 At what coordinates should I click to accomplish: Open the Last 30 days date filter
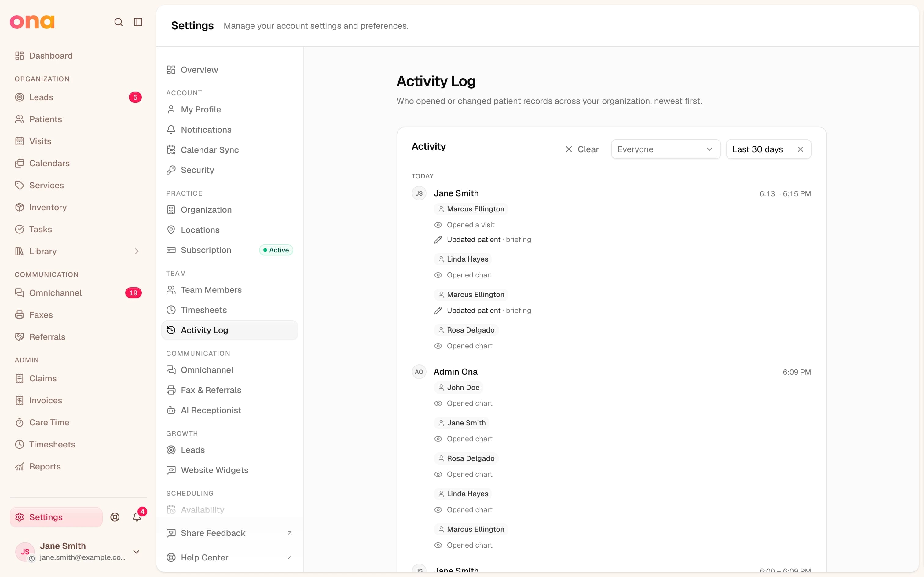(758, 149)
